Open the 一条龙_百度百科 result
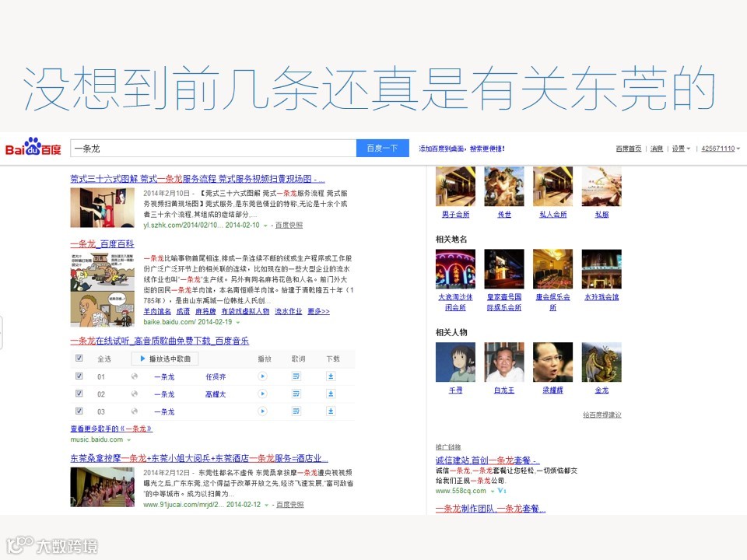Image resolution: width=747 pixels, height=560 pixels. [x=102, y=243]
